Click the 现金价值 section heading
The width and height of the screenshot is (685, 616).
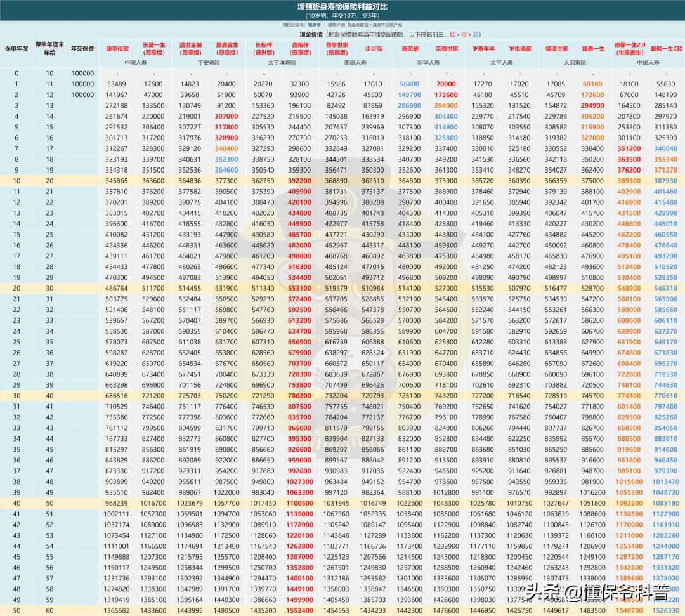click(311, 34)
